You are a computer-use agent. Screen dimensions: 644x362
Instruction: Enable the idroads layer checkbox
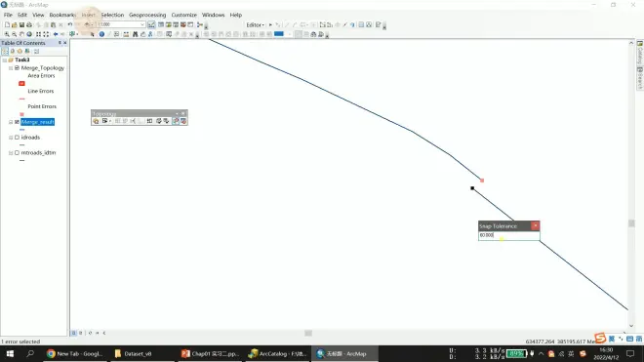point(17,138)
